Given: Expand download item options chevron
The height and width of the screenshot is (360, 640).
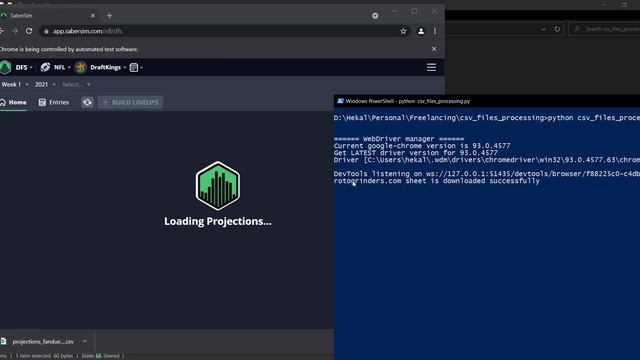Looking at the screenshot, I should click(84, 341).
